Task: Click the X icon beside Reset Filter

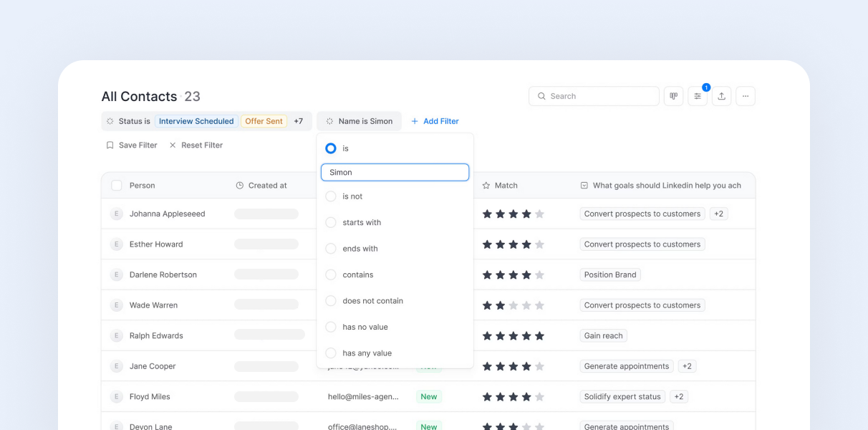Action: (x=173, y=145)
